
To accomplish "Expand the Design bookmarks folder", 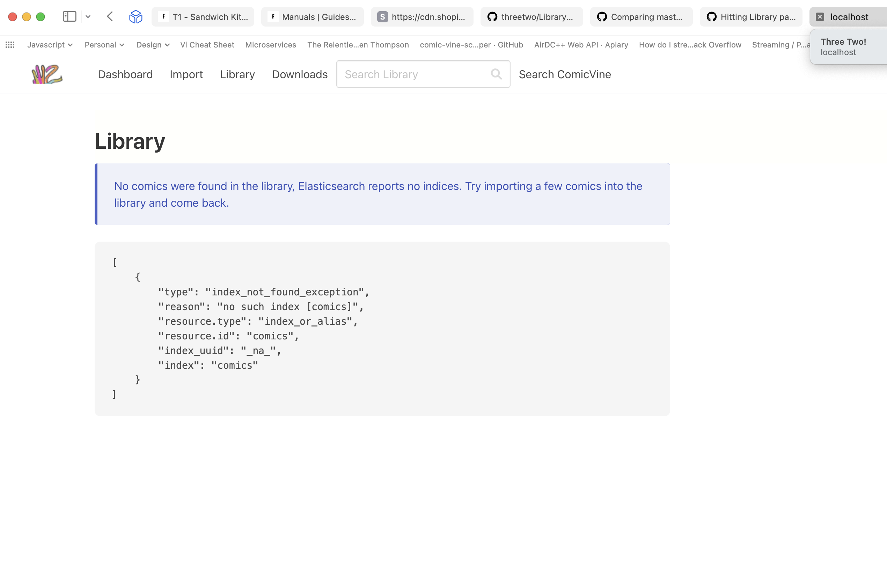I will click(x=153, y=45).
